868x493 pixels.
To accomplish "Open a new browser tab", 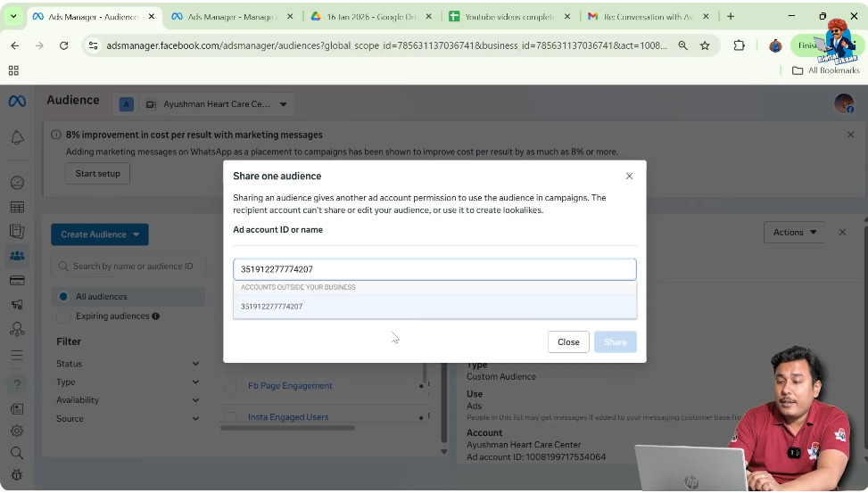I will pos(730,17).
